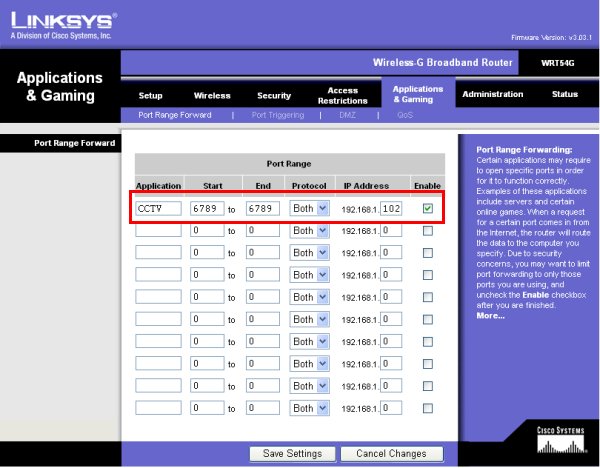Click the Protocol column header
The width and height of the screenshot is (600, 468).
(x=309, y=186)
